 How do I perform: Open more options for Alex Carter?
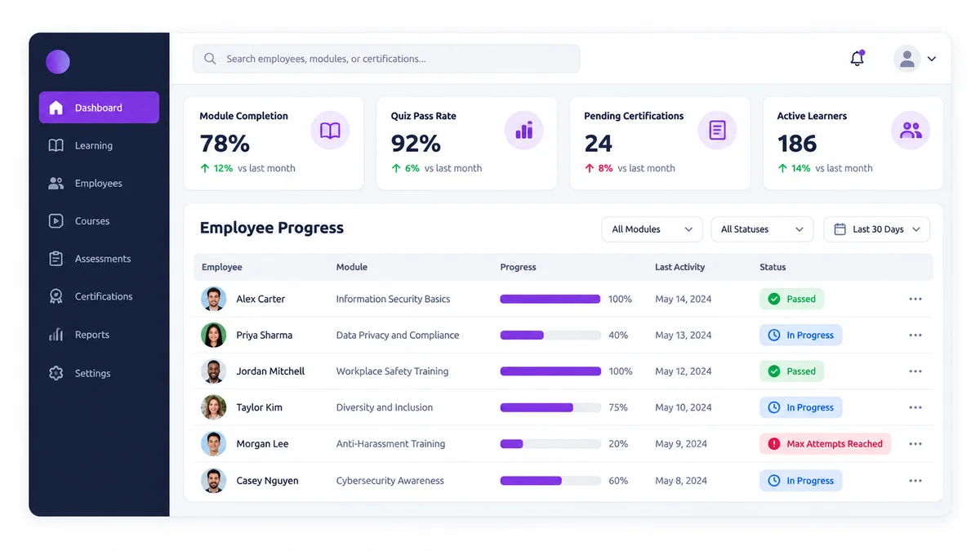tap(915, 299)
